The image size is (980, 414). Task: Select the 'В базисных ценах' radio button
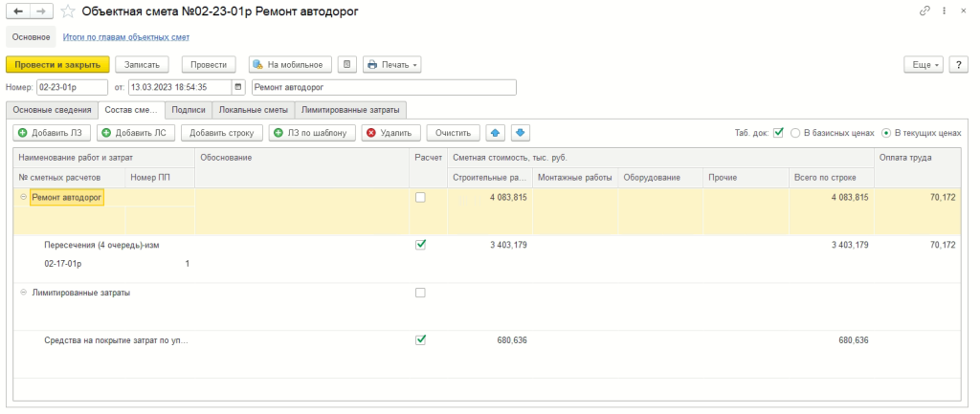(x=795, y=133)
